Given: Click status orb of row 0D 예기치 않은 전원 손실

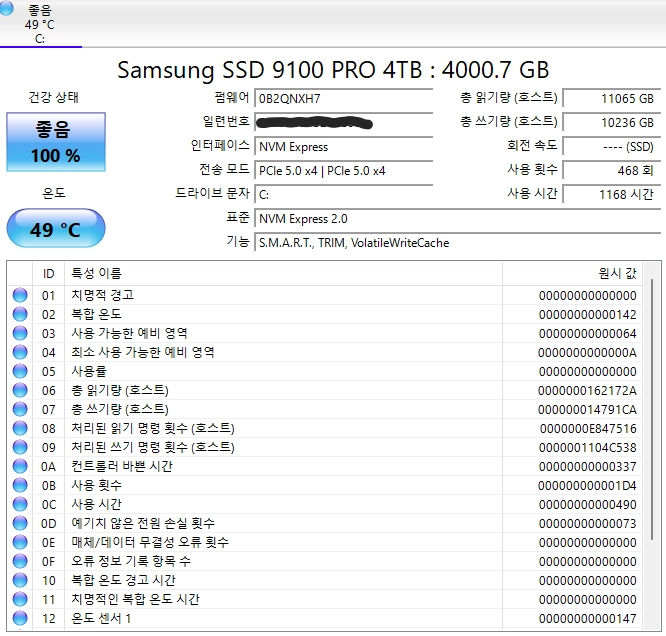Looking at the screenshot, I should tap(20, 523).
